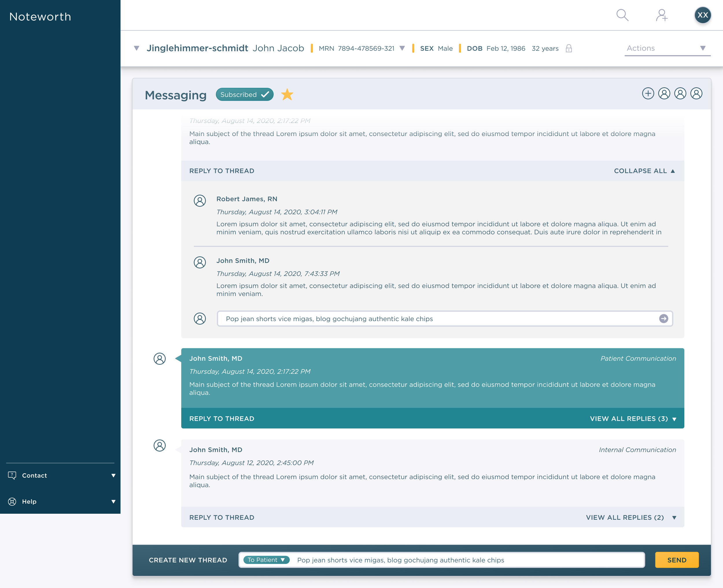
Task: Expand View All Replies (3)
Action: tap(632, 419)
